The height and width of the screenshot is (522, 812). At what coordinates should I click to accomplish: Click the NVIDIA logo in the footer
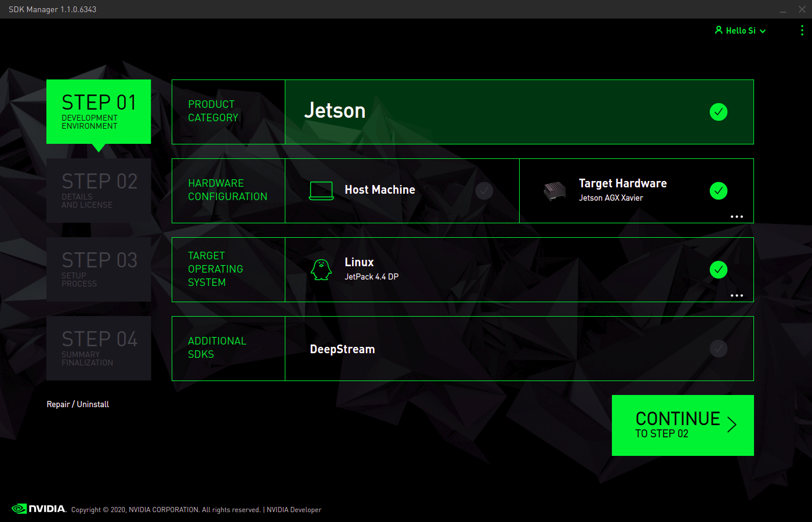pyautogui.click(x=39, y=509)
